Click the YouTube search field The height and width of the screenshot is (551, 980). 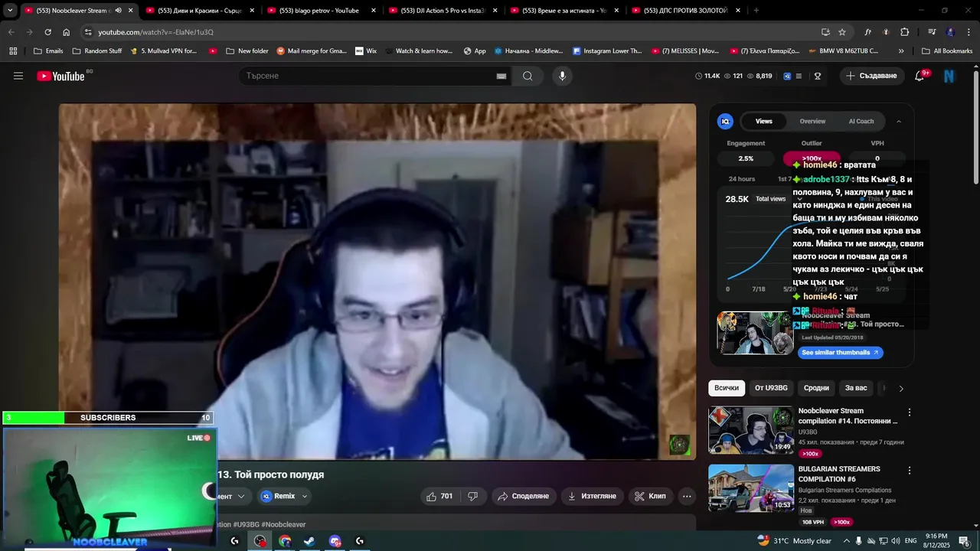(x=366, y=76)
